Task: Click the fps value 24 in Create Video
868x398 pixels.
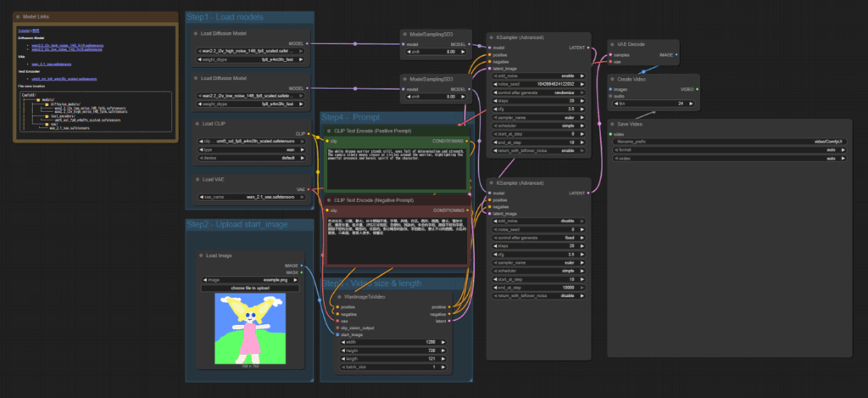Action: coord(682,104)
